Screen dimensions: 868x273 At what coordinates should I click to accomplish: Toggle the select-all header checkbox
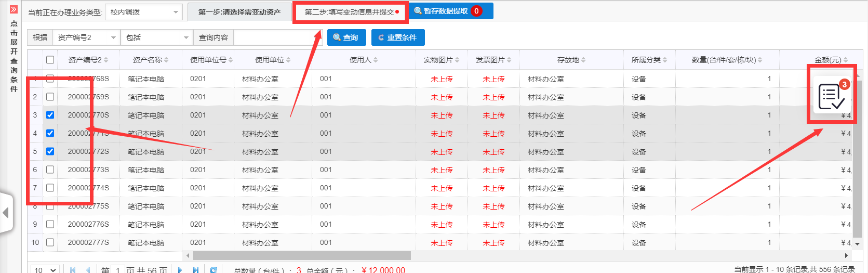click(50, 60)
